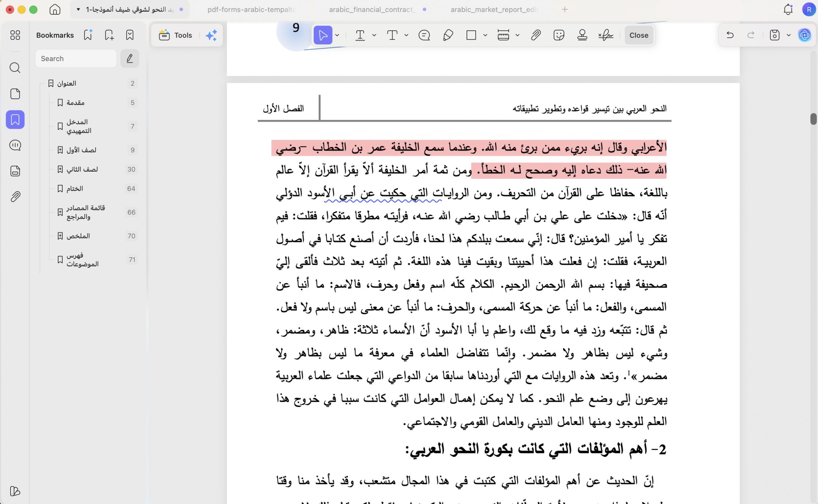This screenshot has width=818, height=504.
Task: Open text box tool dropdown arrow
Action: [406, 35]
